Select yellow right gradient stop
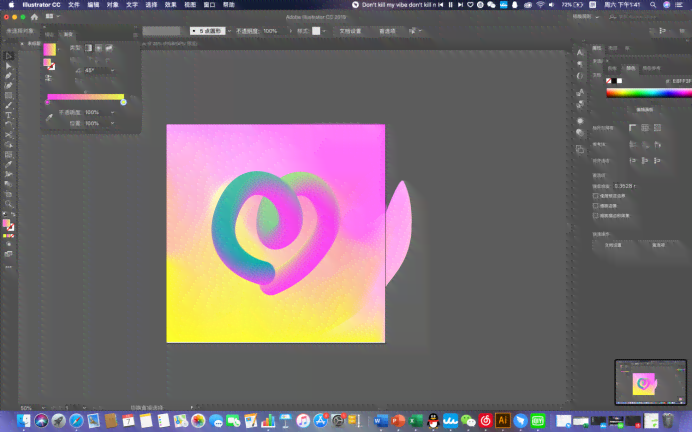The width and height of the screenshot is (692, 433). (x=124, y=102)
